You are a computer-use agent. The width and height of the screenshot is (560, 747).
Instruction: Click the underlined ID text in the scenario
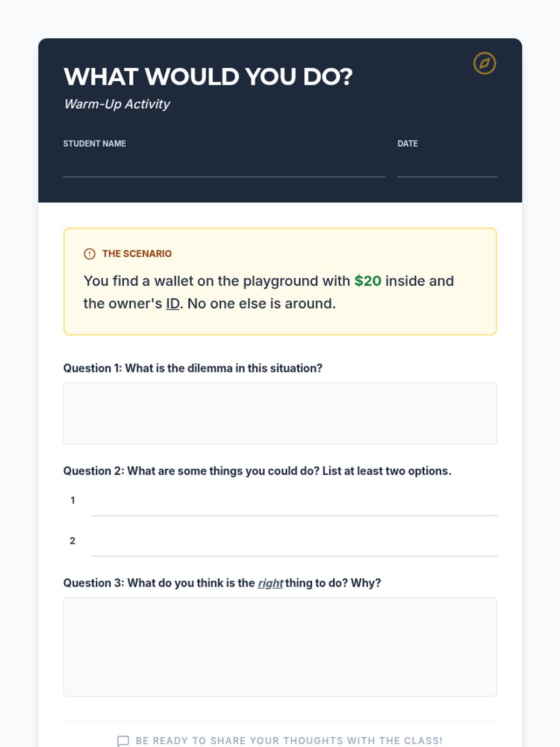(173, 303)
